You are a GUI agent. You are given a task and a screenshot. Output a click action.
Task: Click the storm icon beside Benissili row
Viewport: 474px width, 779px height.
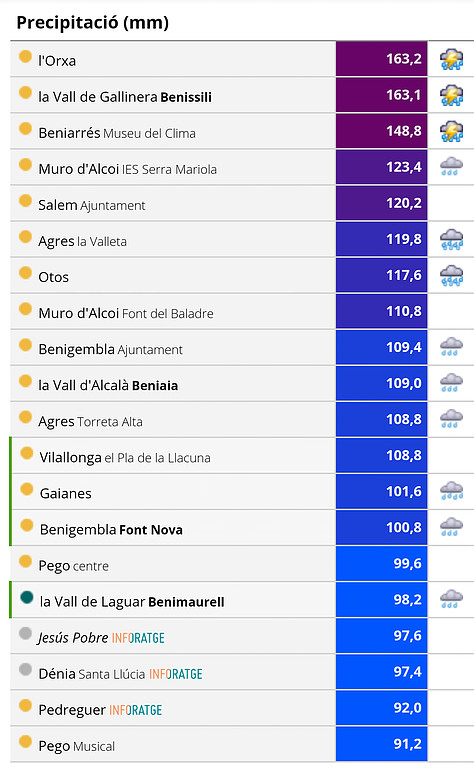[x=451, y=95]
